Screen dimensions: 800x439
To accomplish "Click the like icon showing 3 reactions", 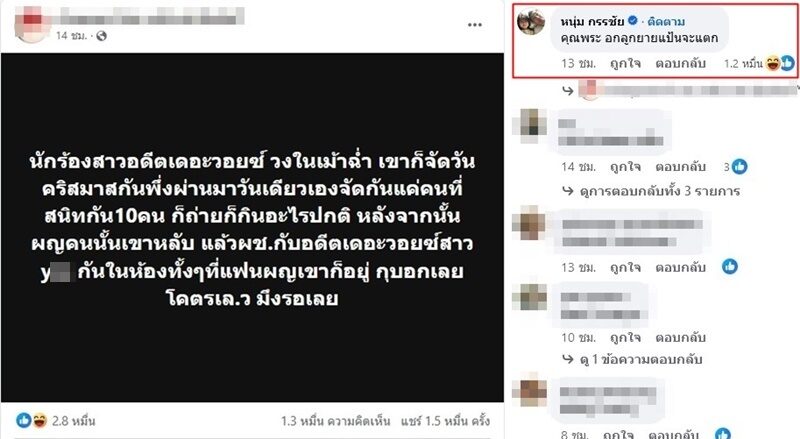I will [x=739, y=166].
